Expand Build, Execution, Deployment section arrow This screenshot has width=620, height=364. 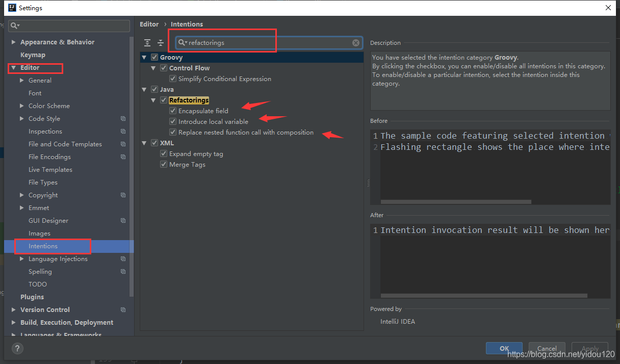13,323
